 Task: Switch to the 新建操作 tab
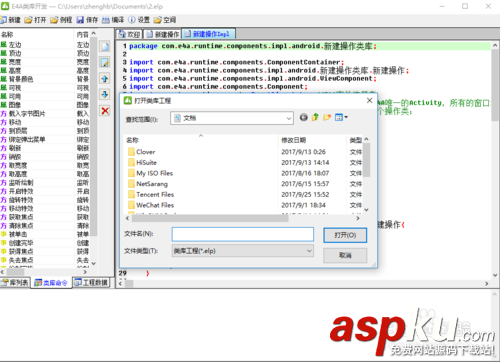click(163, 34)
